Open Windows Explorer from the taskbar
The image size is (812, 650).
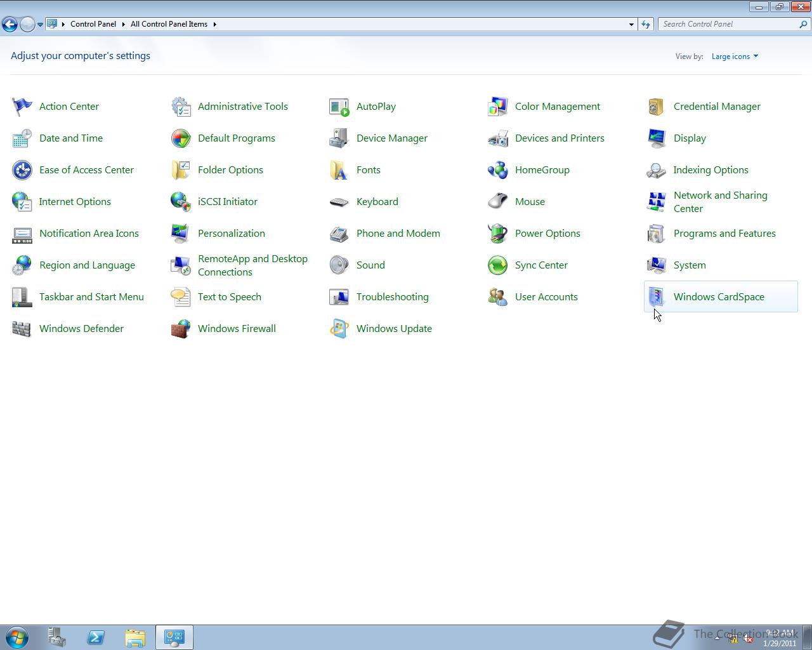point(135,637)
